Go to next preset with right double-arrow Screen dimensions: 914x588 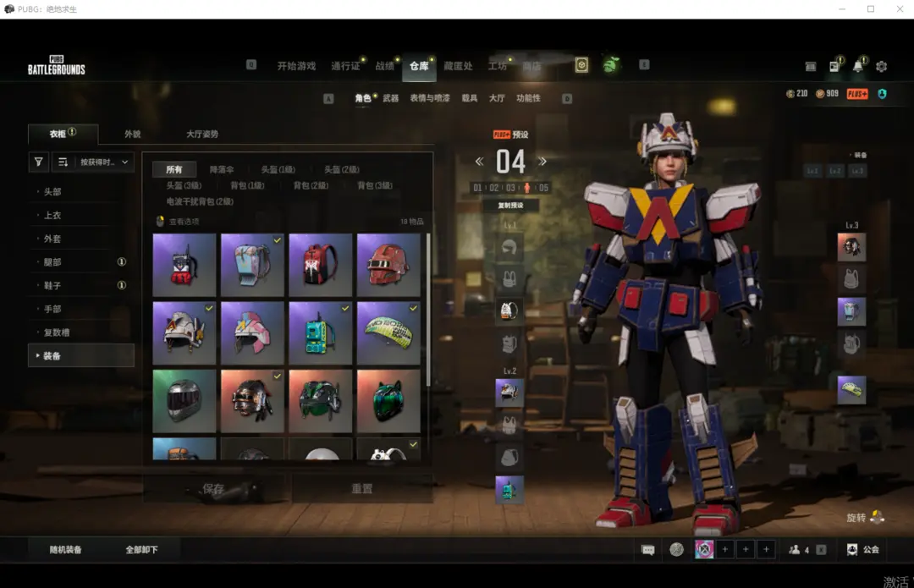coord(542,162)
